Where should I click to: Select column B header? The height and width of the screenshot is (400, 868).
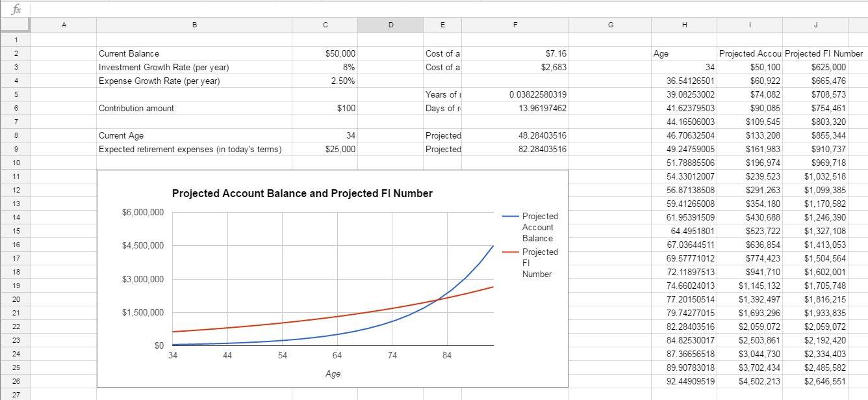(194, 25)
